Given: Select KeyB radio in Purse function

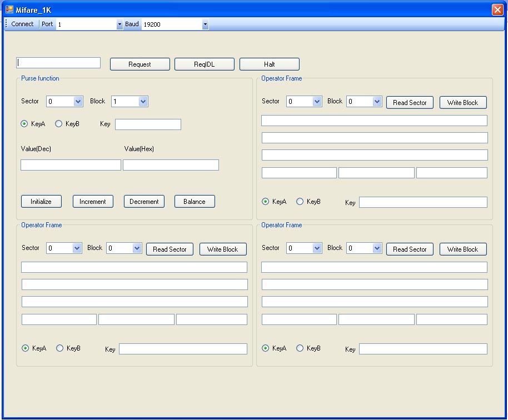Looking at the screenshot, I should pos(59,124).
